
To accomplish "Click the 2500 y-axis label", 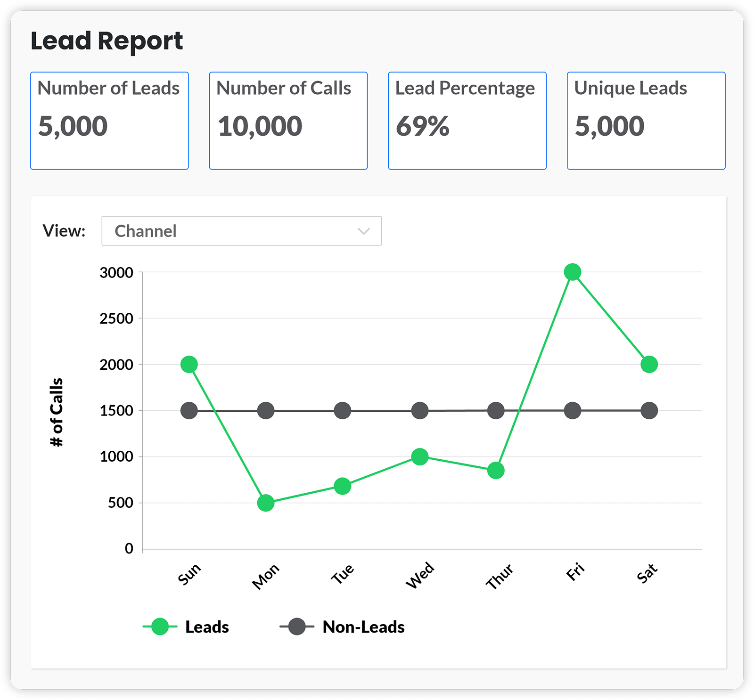I will (116, 318).
